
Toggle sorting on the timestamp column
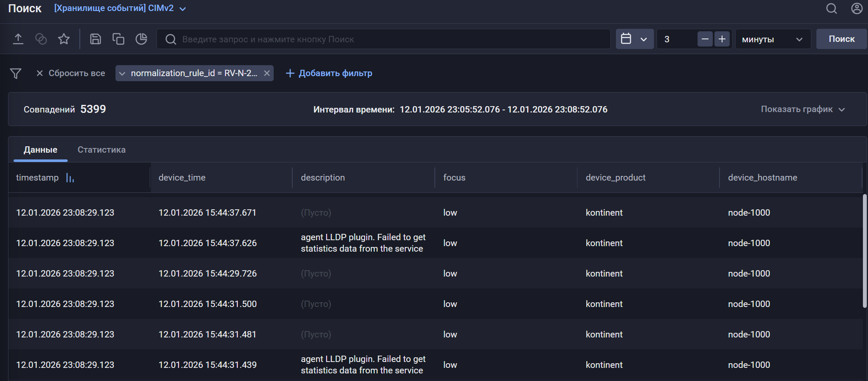click(70, 178)
